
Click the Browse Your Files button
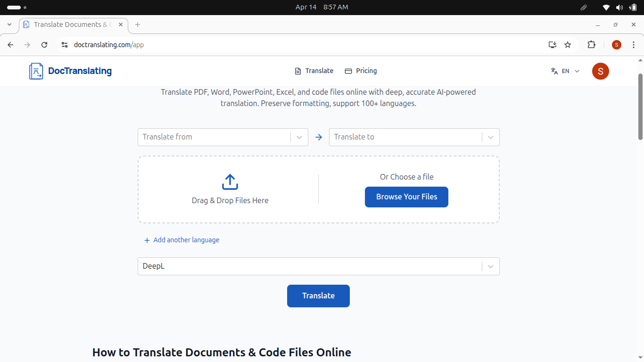click(x=406, y=197)
